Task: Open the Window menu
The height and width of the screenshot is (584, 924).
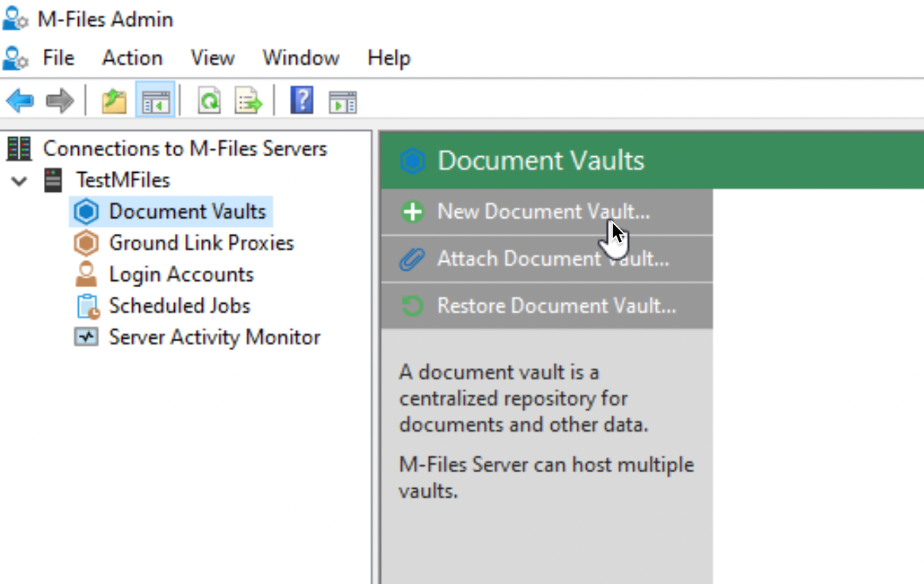Action: (301, 58)
